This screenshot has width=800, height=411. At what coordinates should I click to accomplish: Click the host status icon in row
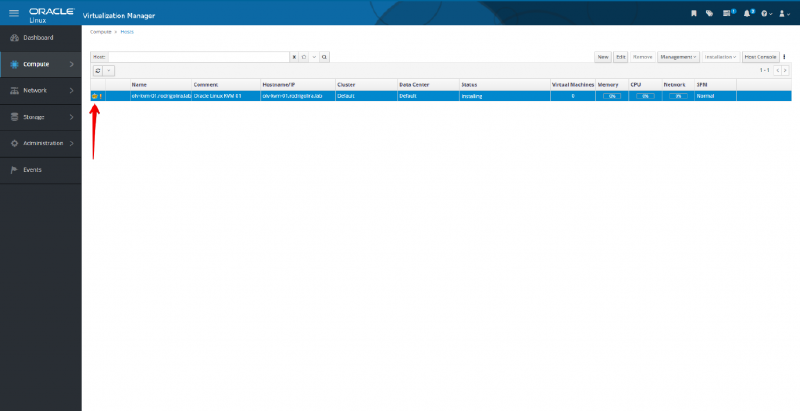(95, 96)
